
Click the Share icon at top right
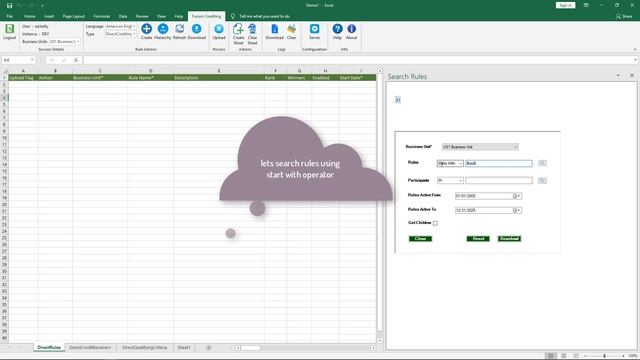[x=624, y=16]
